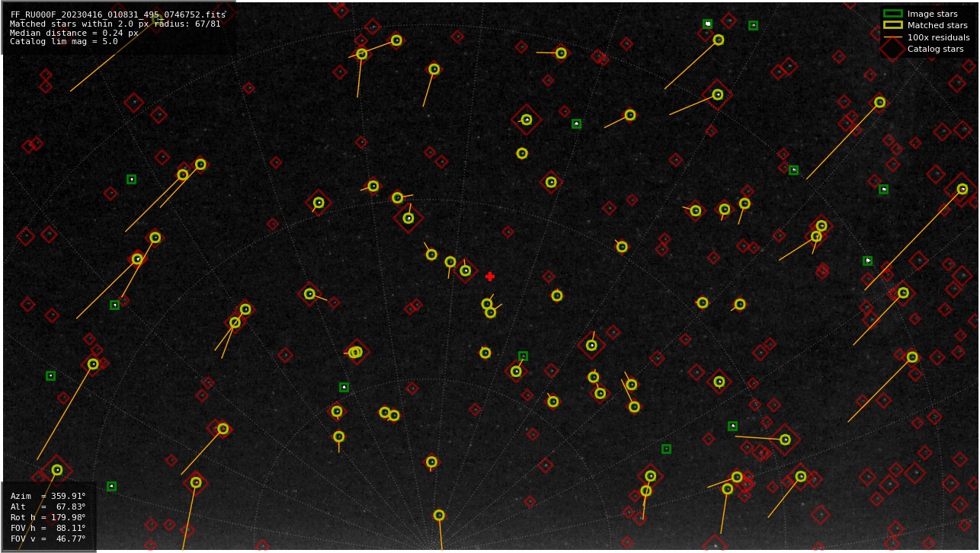Select the '100x residuals' legend label
Screen dimensions: 980x553
point(938,37)
